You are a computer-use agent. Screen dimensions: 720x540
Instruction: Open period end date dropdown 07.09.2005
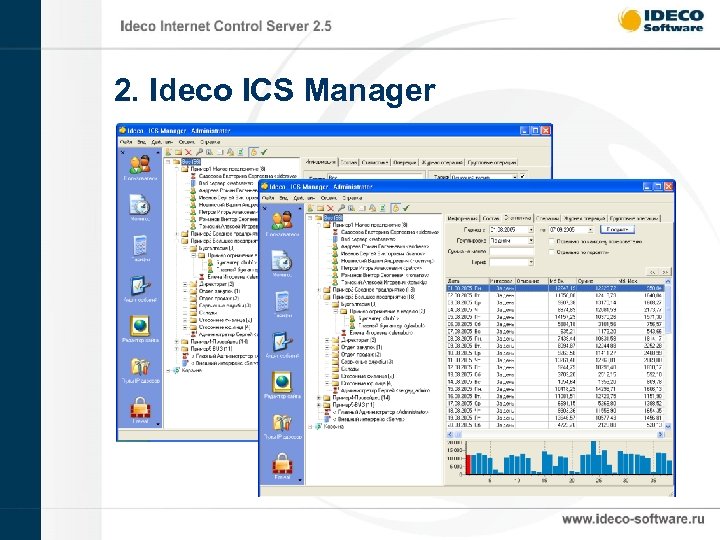coord(591,230)
